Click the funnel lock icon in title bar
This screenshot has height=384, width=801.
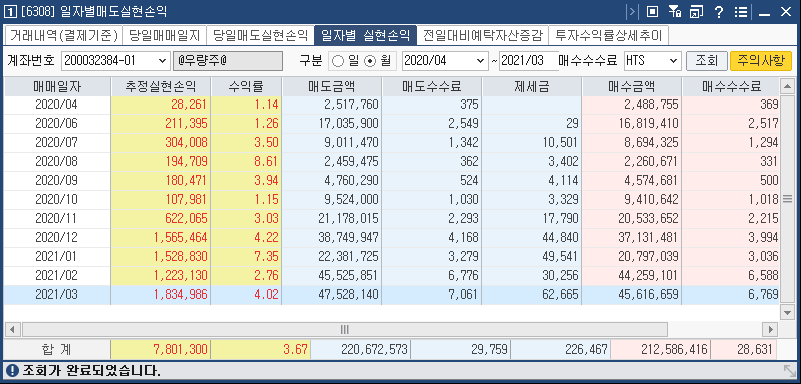tap(674, 12)
